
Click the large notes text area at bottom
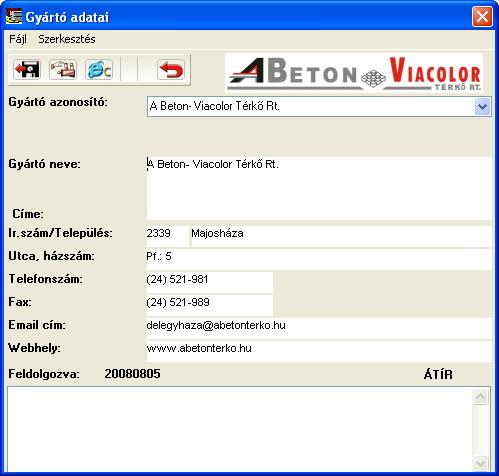tap(239, 428)
